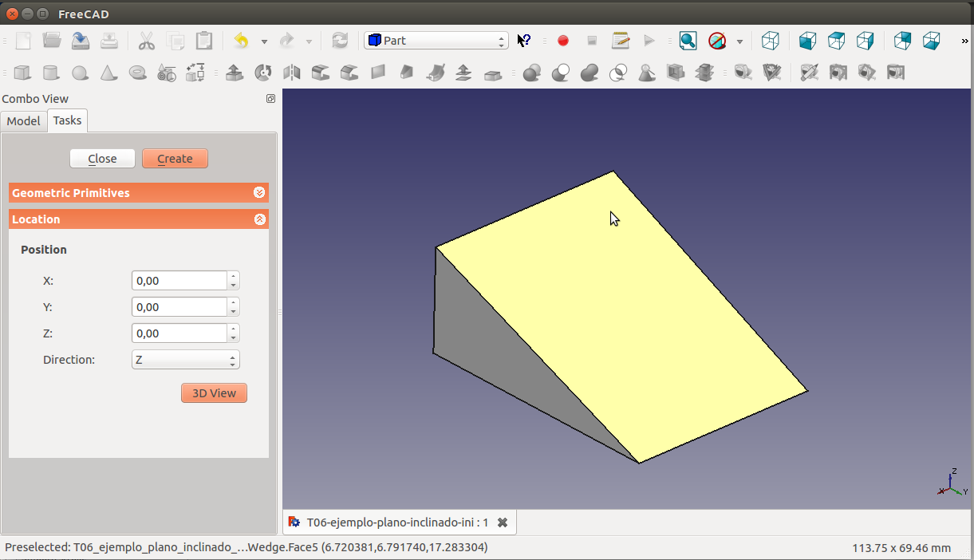The image size is (974, 560).
Task: Click the Box primitive tool
Action: coord(22,73)
